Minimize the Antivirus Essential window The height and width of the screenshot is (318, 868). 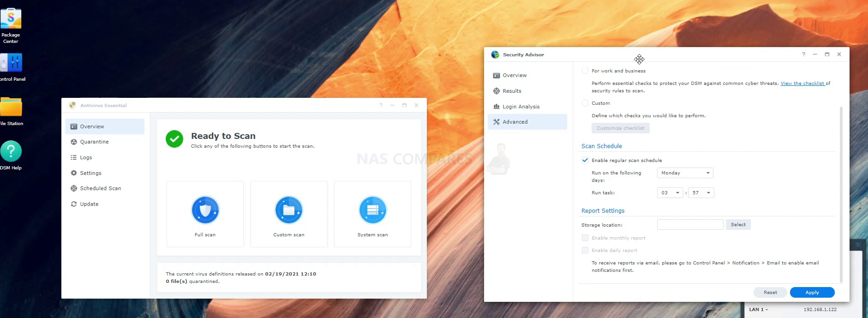392,105
